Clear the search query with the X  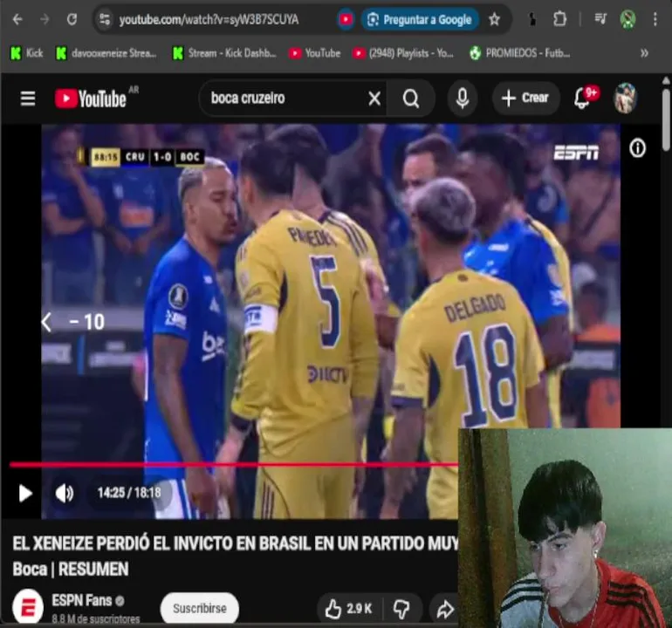[x=374, y=99]
